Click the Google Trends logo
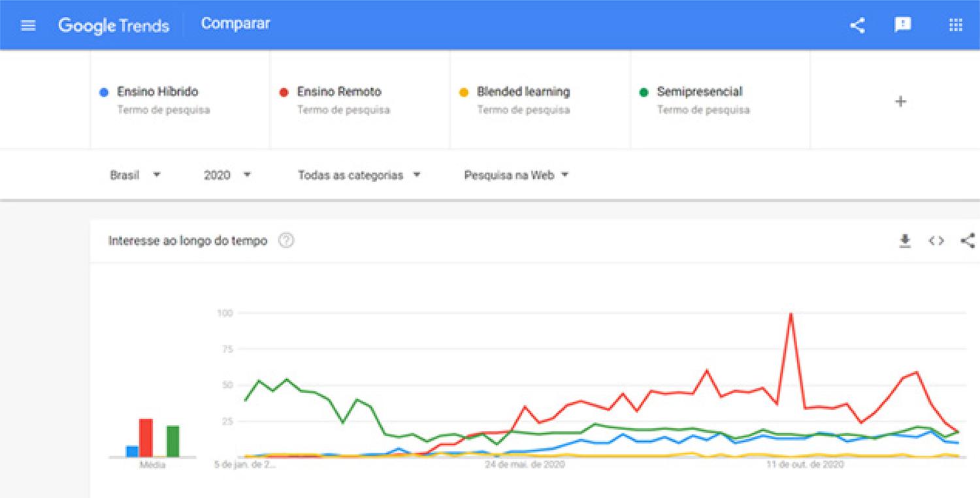Screen dimensions: 980x498 pos(114,25)
